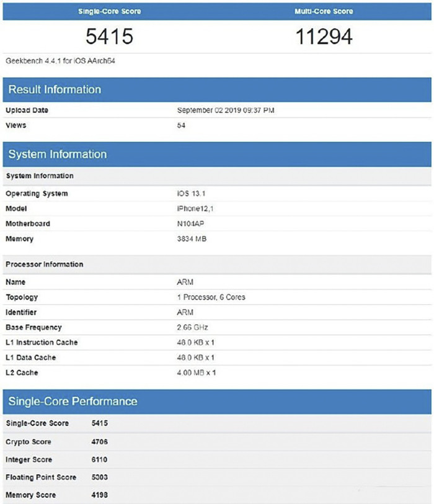The height and width of the screenshot is (504, 434).
Task: Select the 1 Processor, 6 Cores topology value
Action: pyautogui.click(x=211, y=297)
